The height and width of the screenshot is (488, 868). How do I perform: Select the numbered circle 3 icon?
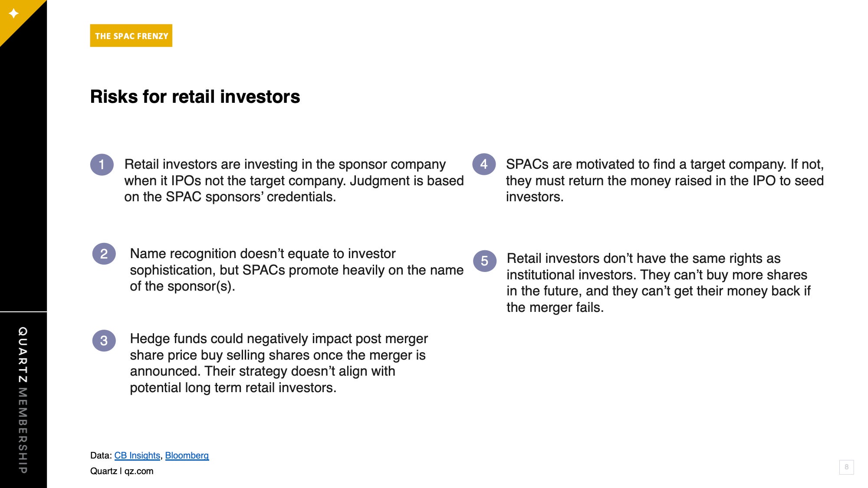click(104, 341)
